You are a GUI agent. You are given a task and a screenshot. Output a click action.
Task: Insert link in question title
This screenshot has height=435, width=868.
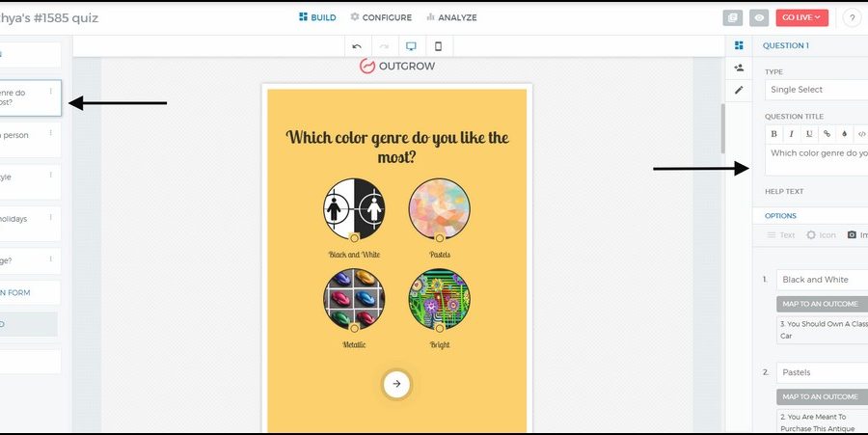pos(827,134)
